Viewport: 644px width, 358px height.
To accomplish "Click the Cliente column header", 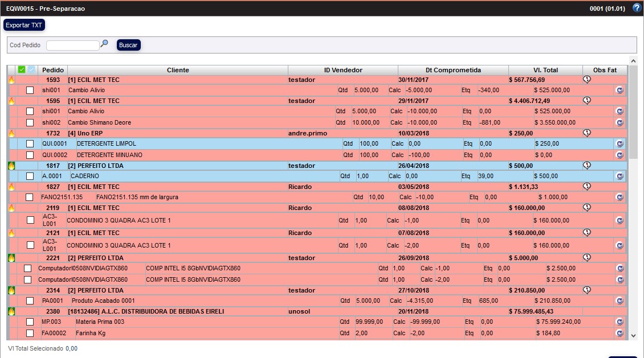I will [x=178, y=70].
